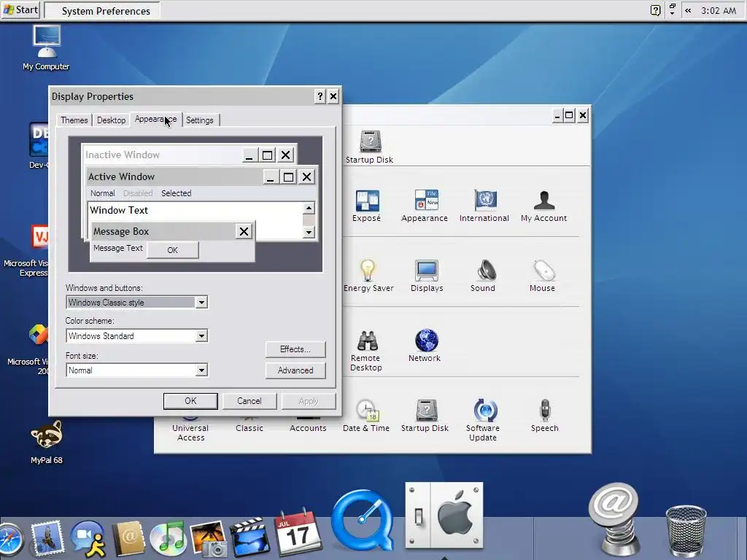This screenshot has width=747, height=560.
Task: Open Displays preferences
Action: [x=427, y=276]
